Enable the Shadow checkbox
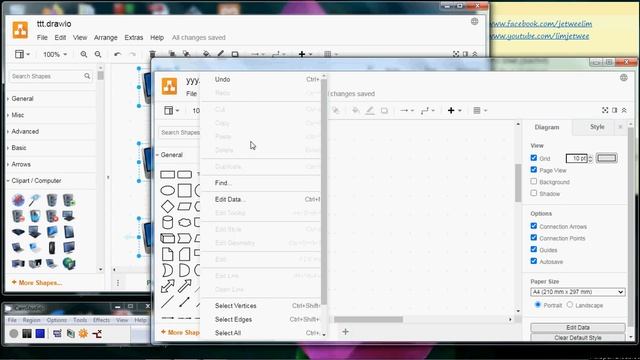This screenshot has width=640, height=360. coord(533,193)
